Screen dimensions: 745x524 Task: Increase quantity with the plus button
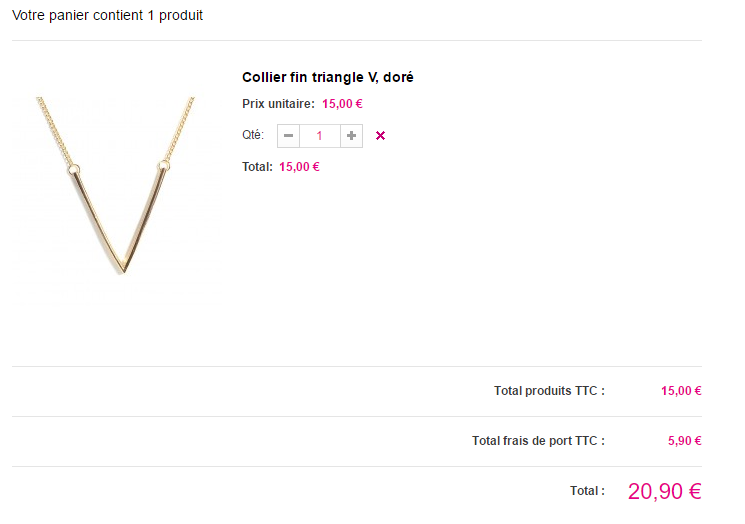tap(351, 135)
